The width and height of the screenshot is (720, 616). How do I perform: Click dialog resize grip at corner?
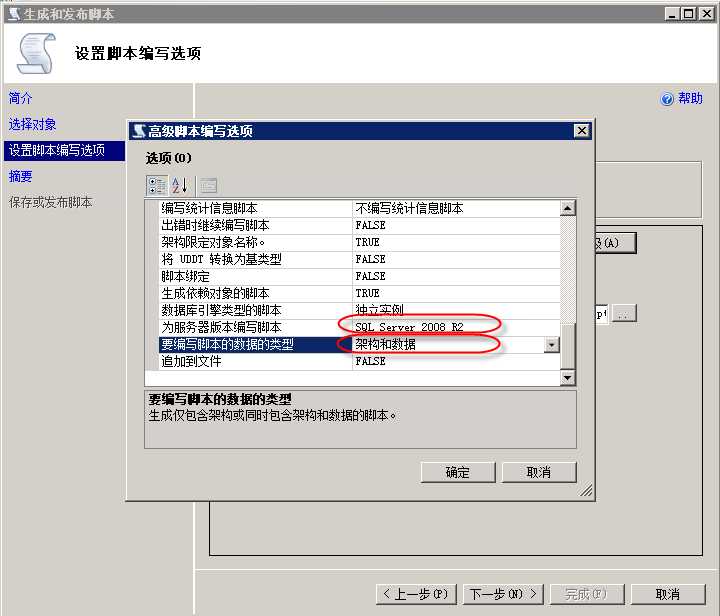point(585,490)
